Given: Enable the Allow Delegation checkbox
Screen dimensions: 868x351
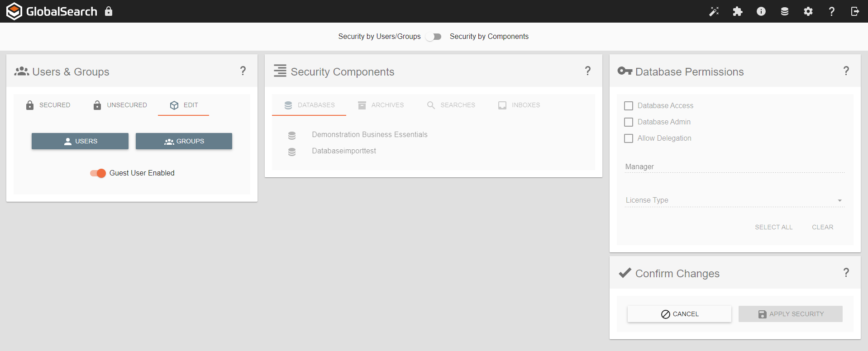Looking at the screenshot, I should [628, 138].
